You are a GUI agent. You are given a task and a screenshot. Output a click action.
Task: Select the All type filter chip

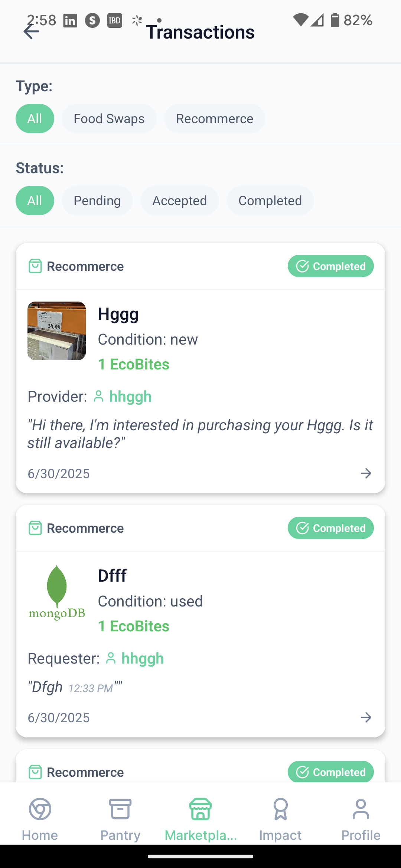[x=35, y=119]
